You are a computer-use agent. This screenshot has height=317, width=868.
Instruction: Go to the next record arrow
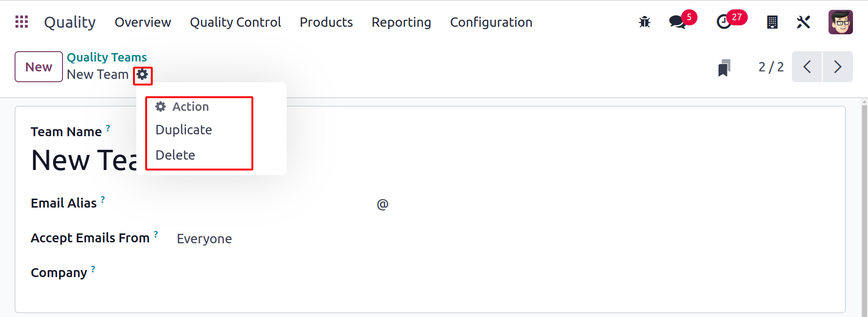837,67
